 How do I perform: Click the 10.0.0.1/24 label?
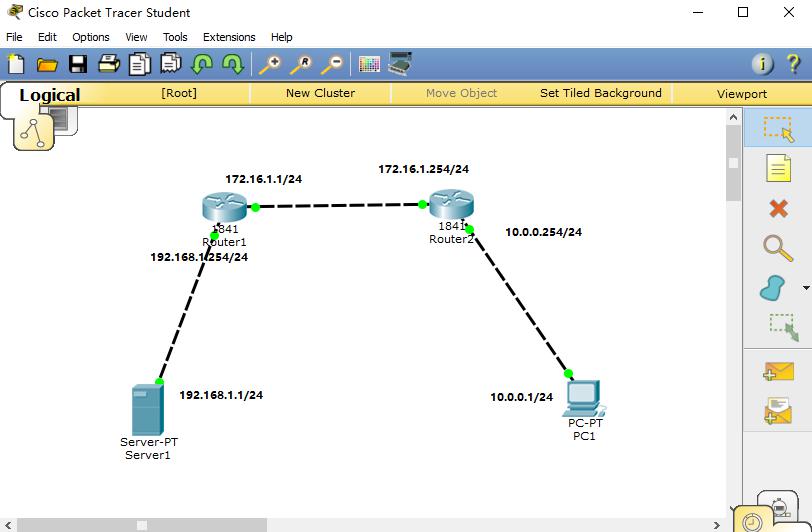click(x=521, y=397)
